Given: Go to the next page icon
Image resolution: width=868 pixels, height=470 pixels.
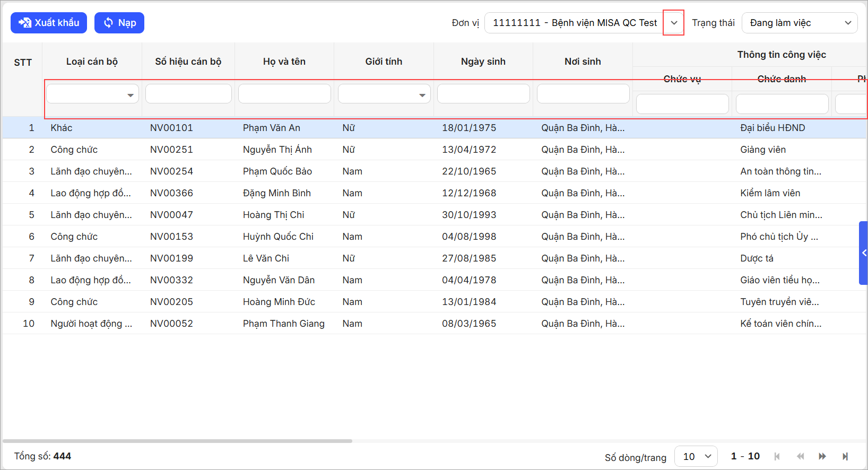Looking at the screenshot, I should coord(822,456).
